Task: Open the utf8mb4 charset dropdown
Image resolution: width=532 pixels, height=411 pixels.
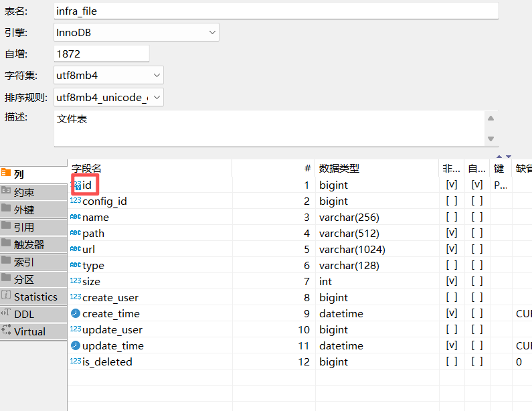Action: pos(157,75)
